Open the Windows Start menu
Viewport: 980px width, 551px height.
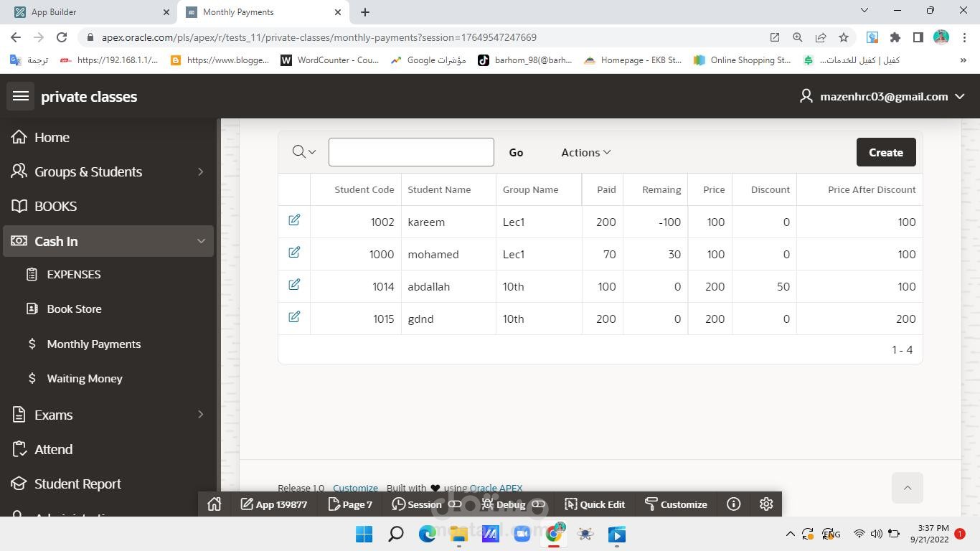tap(364, 534)
